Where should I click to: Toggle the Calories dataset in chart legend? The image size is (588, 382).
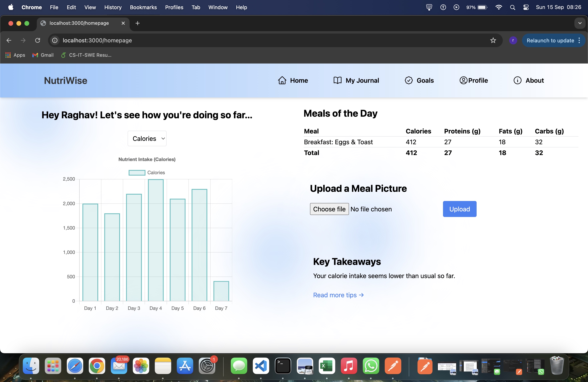coord(137,173)
